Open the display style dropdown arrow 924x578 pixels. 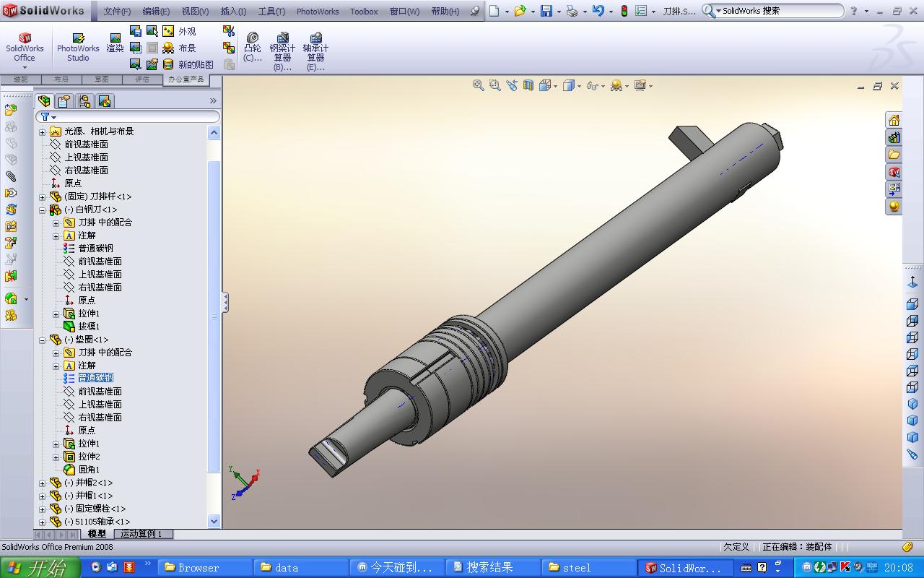click(579, 85)
